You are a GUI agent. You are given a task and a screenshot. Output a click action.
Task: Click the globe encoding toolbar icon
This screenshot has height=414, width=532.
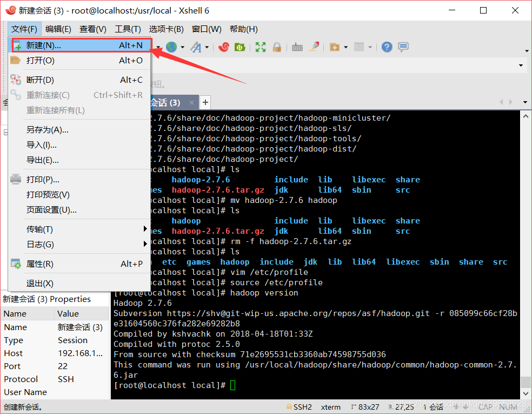tap(171, 47)
